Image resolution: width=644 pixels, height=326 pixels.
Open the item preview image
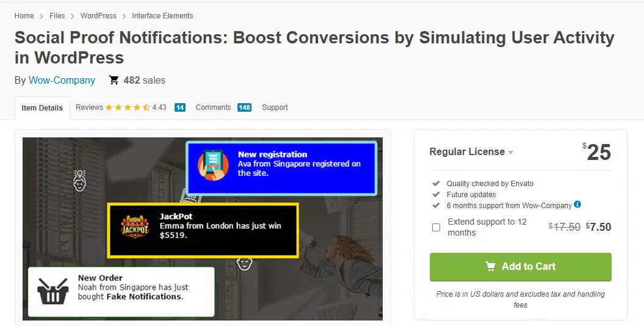[203, 229]
